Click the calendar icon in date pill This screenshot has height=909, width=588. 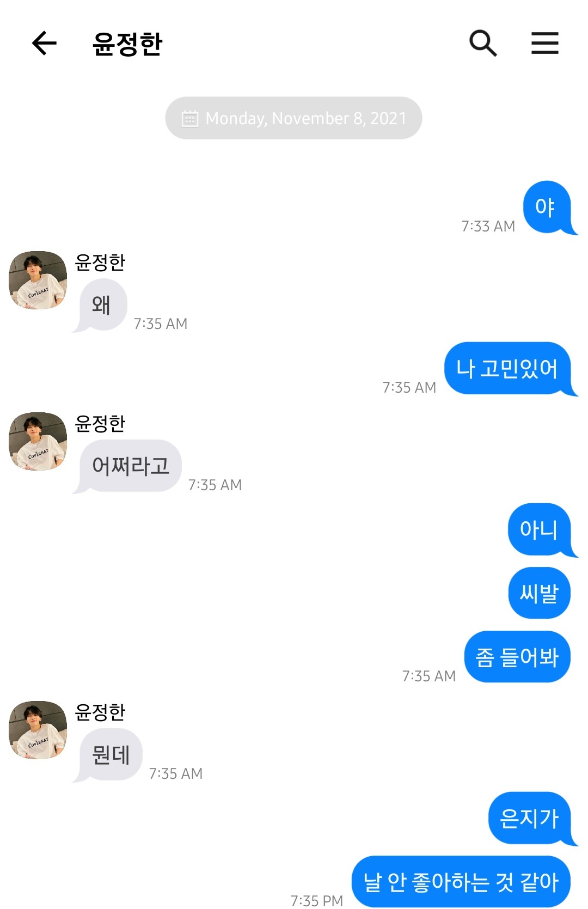(189, 118)
